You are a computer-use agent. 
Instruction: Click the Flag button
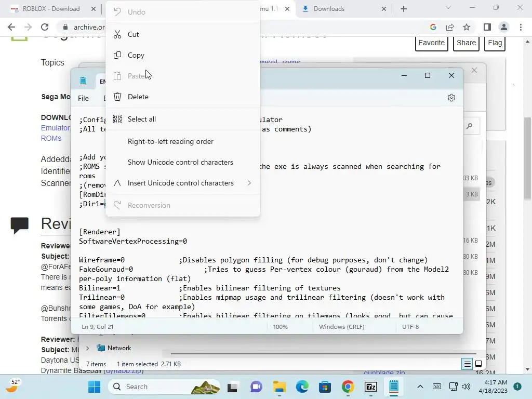(495, 43)
